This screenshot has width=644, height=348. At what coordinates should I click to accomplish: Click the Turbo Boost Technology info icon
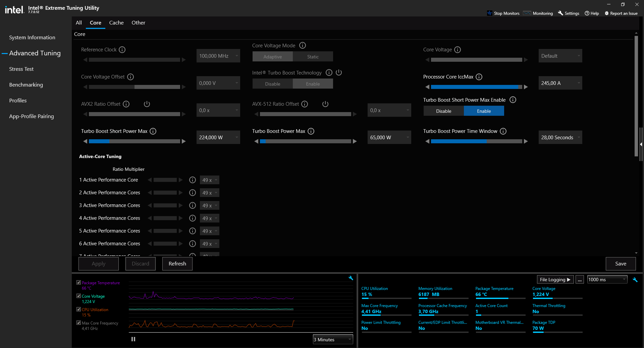[x=329, y=72]
